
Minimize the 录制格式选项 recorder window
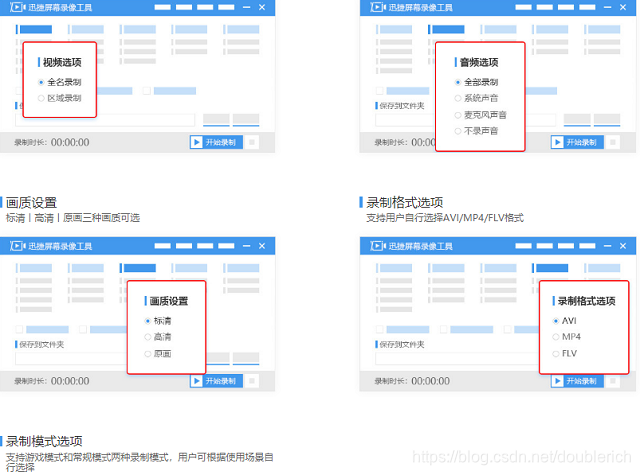607,246
